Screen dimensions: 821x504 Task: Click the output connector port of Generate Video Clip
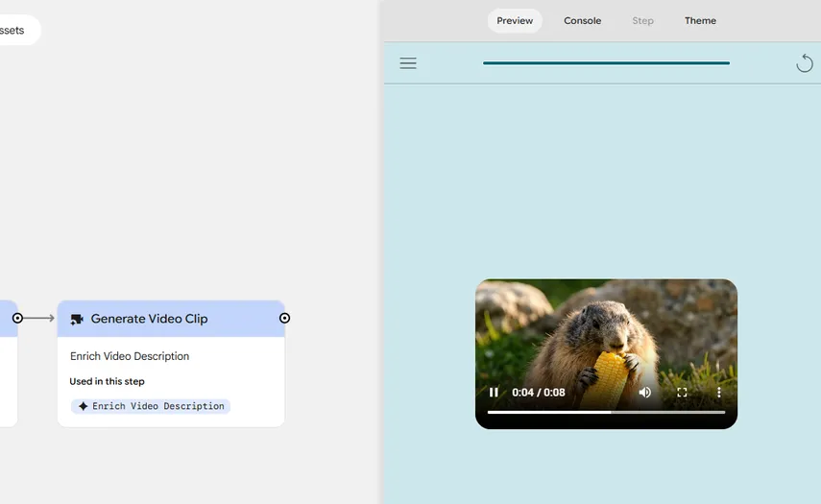[284, 318]
